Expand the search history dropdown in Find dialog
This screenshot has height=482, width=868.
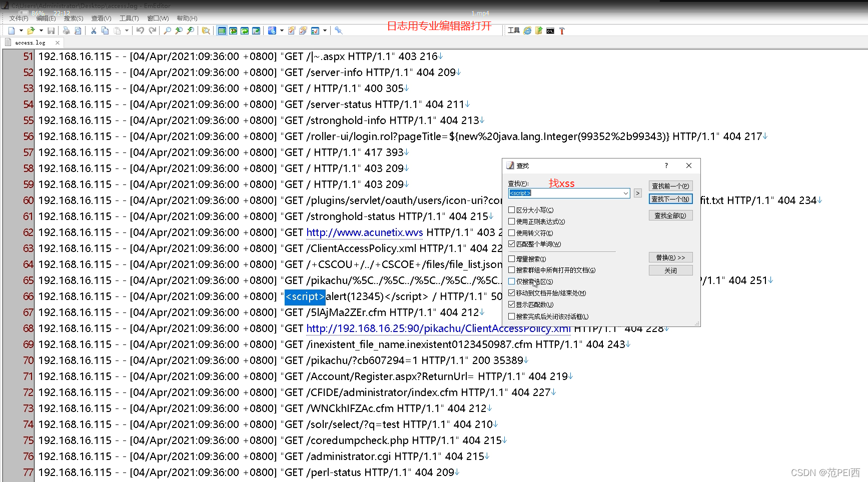pyautogui.click(x=625, y=193)
